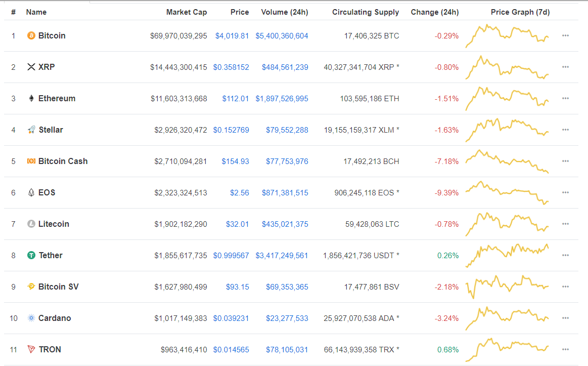Open Tether's 24h volume $3,417,249,561 link
Screen dimensions: 588x366
pyautogui.click(x=282, y=256)
